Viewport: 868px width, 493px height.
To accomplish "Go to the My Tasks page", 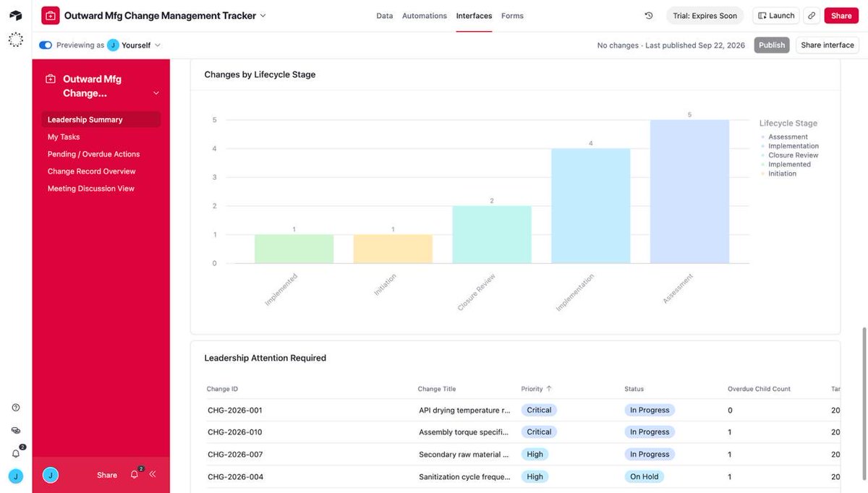I will tap(101, 137).
